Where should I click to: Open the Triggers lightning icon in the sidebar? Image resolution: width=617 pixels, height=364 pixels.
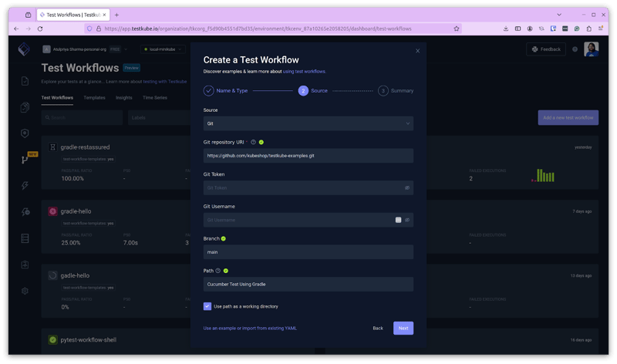click(25, 185)
